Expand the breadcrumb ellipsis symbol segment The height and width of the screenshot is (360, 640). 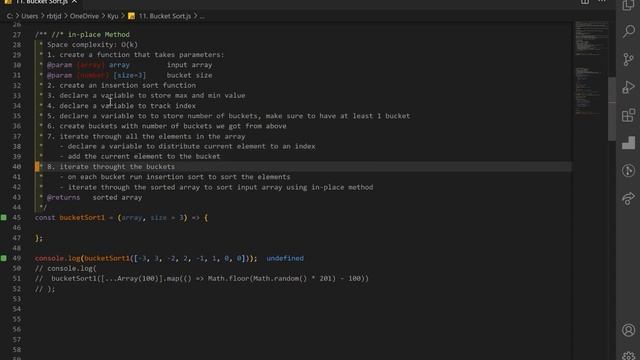click(x=202, y=16)
